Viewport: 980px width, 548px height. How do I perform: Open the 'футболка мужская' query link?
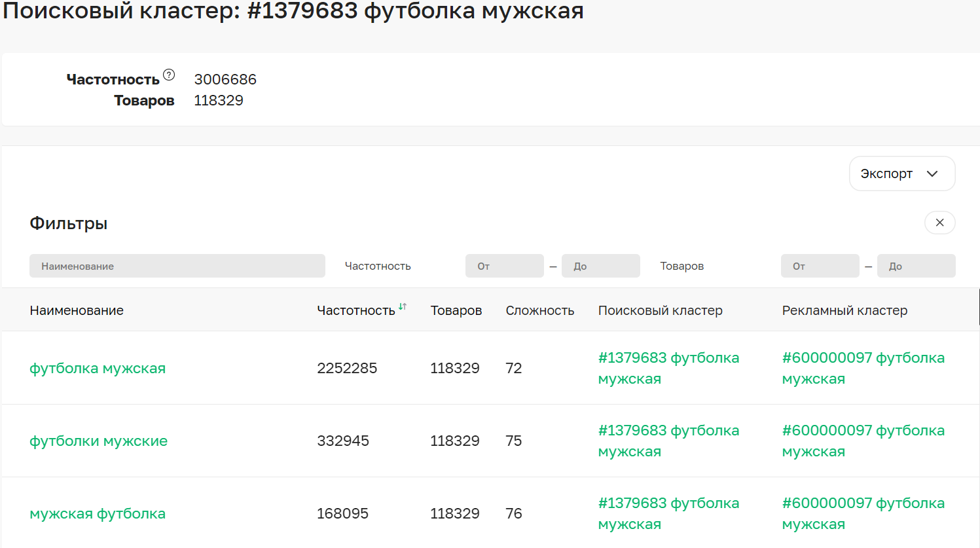[98, 368]
